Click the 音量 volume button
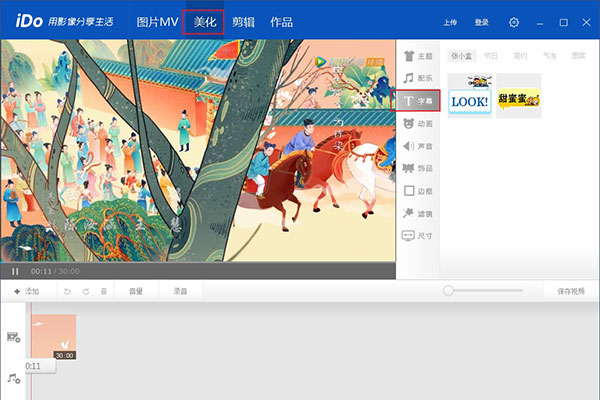Screen dimensions: 600x400 [x=136, y=292]
